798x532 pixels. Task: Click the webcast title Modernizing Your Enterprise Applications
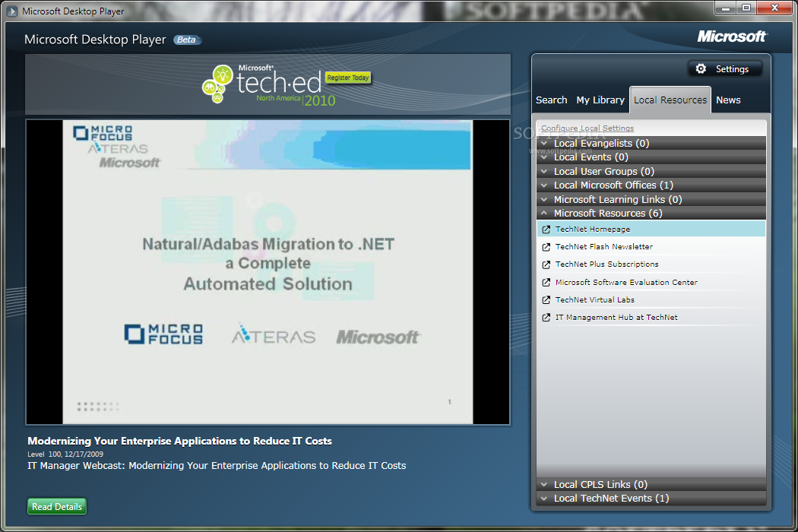coord(179,442)
